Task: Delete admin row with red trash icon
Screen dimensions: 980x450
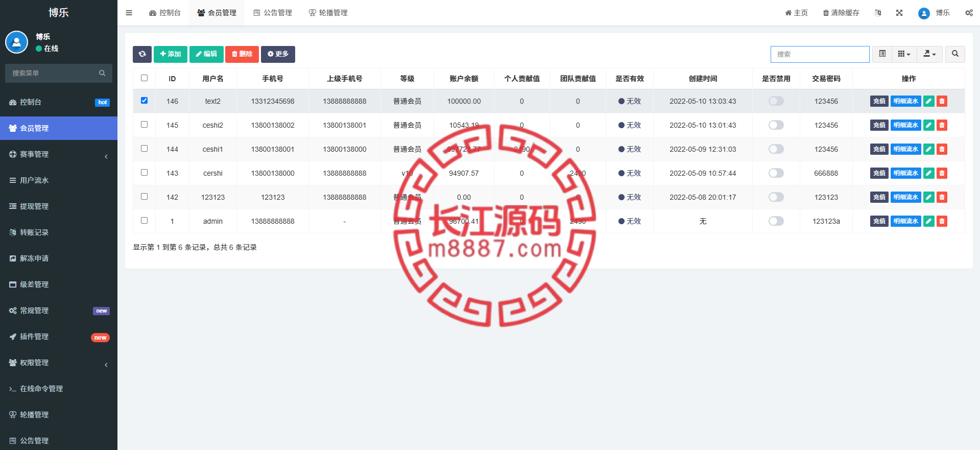Action: (942, 221)
